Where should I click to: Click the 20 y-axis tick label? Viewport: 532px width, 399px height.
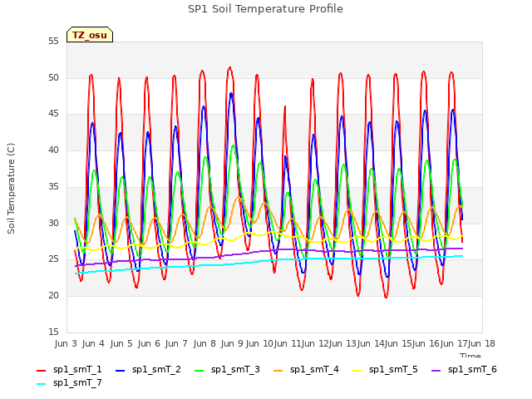pos(53,296)
